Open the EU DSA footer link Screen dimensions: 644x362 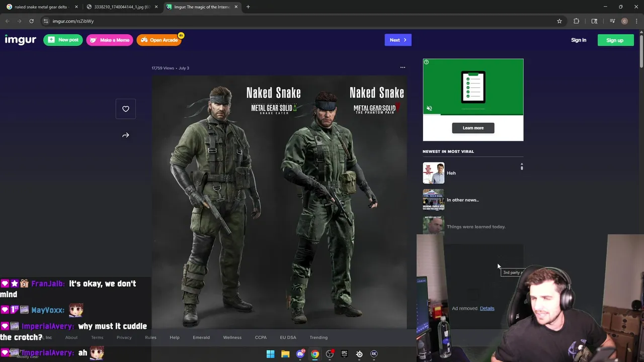[x=288, y=337]
